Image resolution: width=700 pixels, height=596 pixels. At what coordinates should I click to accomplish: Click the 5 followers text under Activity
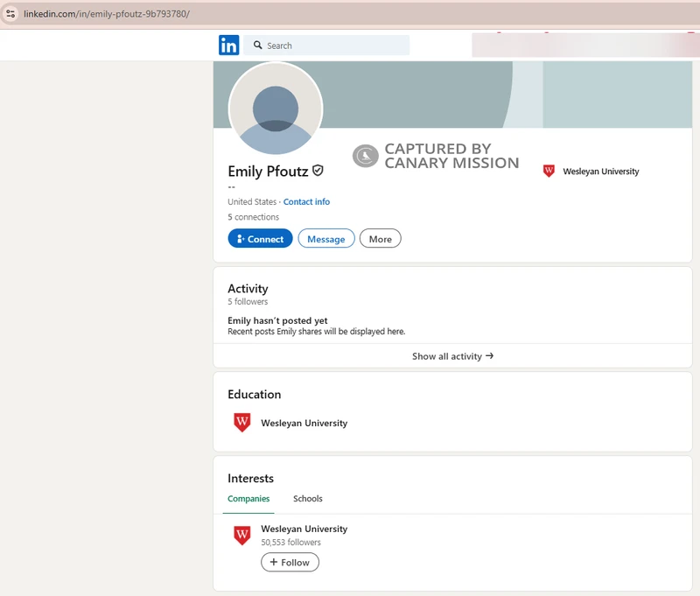(248, 302)
